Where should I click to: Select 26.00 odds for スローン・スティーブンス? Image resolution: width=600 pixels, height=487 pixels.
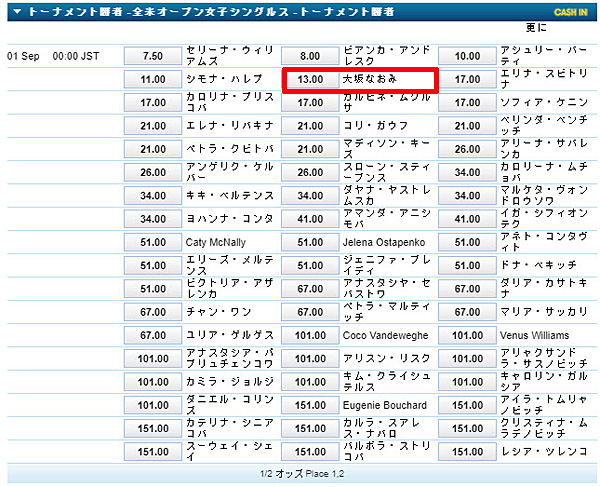[x=310, y=173]
